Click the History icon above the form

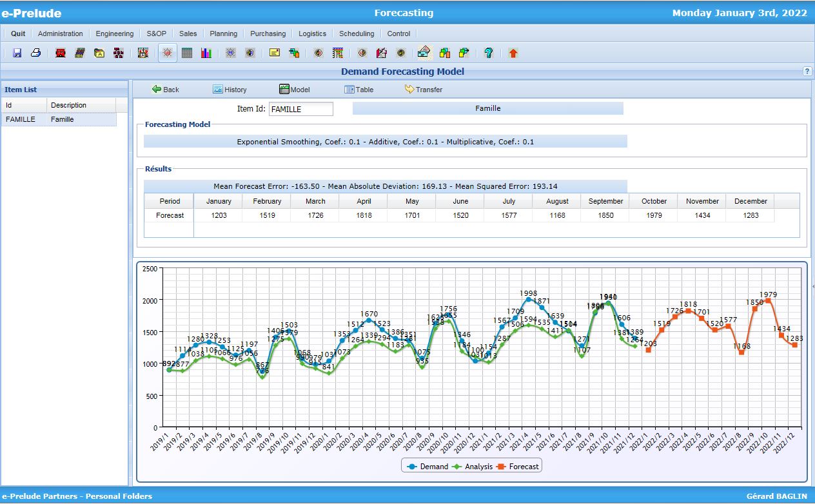231,90
